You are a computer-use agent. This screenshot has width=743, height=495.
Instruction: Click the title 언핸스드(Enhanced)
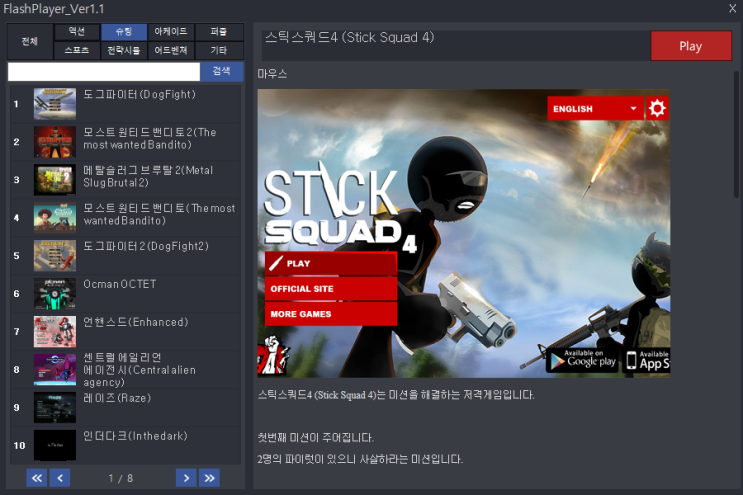click(136, 322)
